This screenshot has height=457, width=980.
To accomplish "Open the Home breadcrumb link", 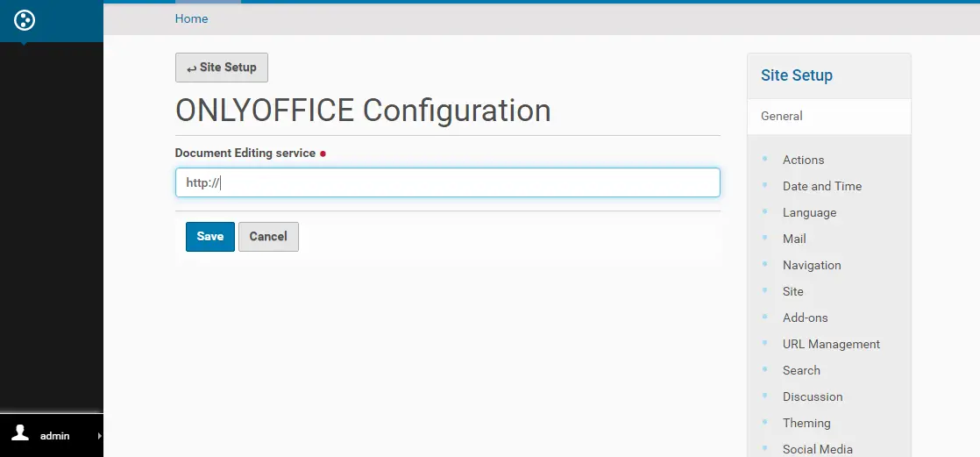I will pyautogui.click(x=191, y=18).
